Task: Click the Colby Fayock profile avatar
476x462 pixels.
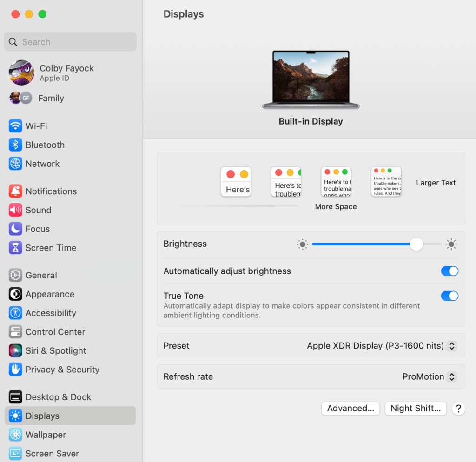Action: [21, 73]
